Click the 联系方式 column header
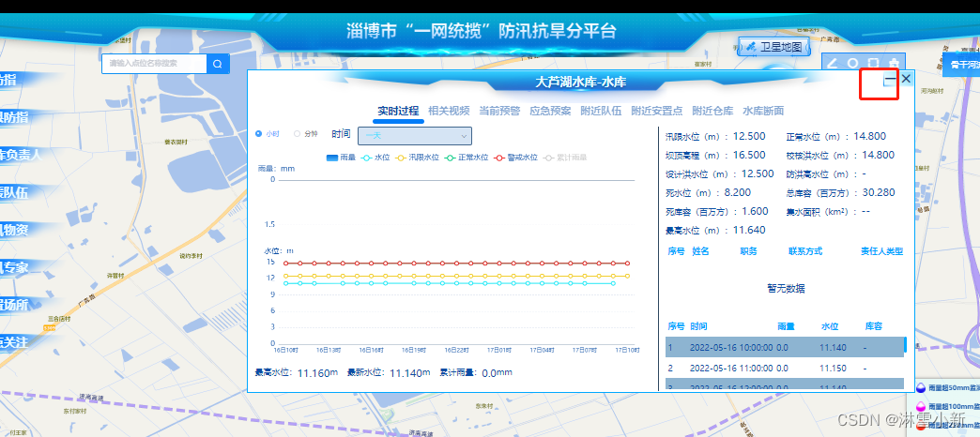Image resolution: width=980 pixels, height=437 pixels. pos(805,251)
